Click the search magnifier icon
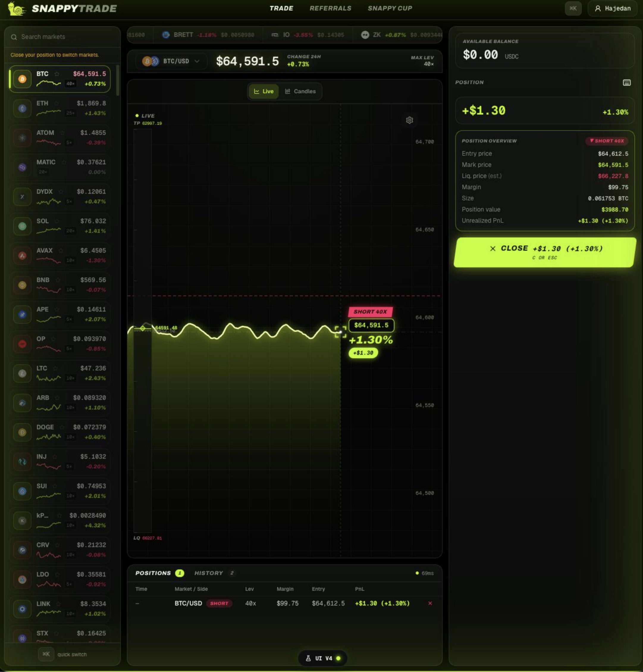This screenshot has width=643, height=672. [x=14, y=37]
